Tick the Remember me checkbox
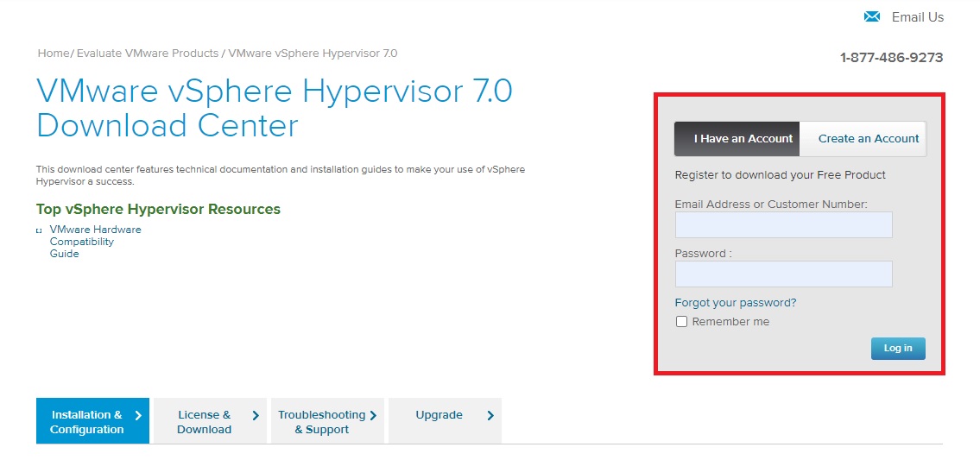 pyautogui.click(x=682, y=322)
